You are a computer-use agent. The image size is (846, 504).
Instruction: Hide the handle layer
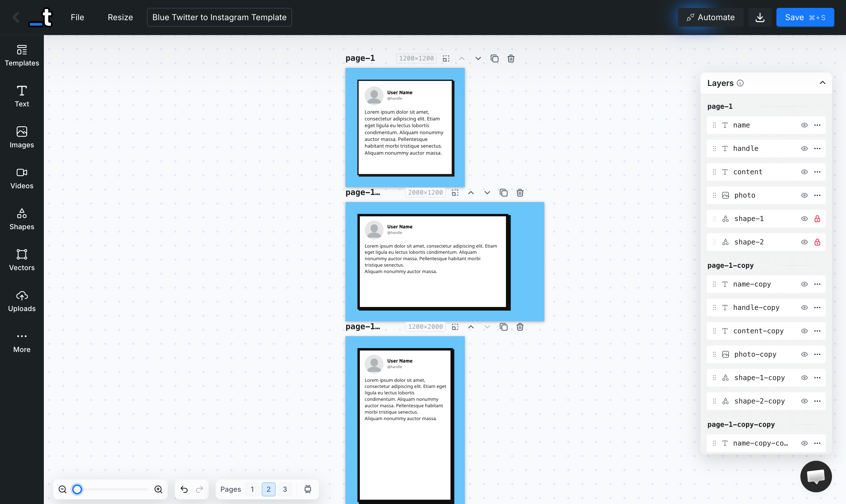point(804,149)
